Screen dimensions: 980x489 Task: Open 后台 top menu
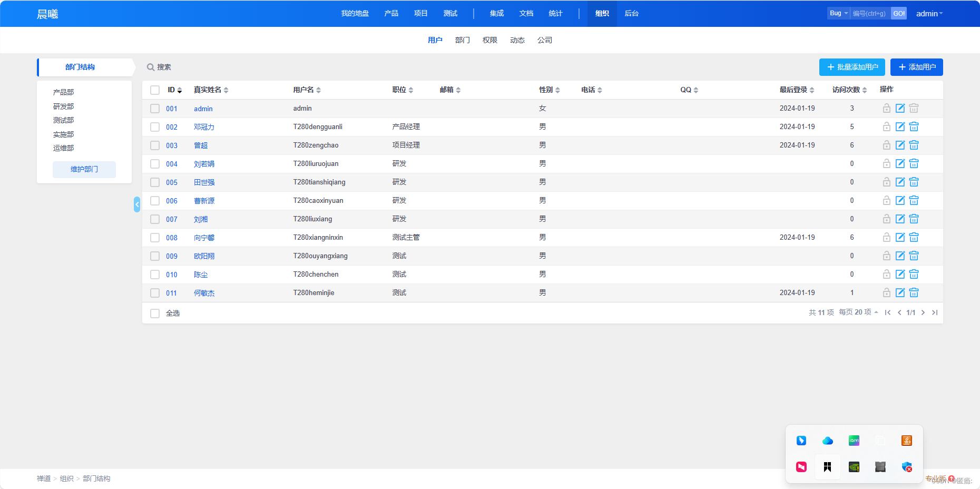(x=632, y=13)
